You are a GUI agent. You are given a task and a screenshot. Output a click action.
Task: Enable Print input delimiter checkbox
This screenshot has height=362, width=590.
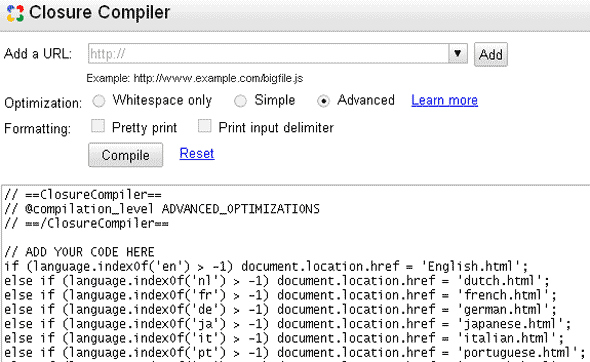(x=205, y=126)
